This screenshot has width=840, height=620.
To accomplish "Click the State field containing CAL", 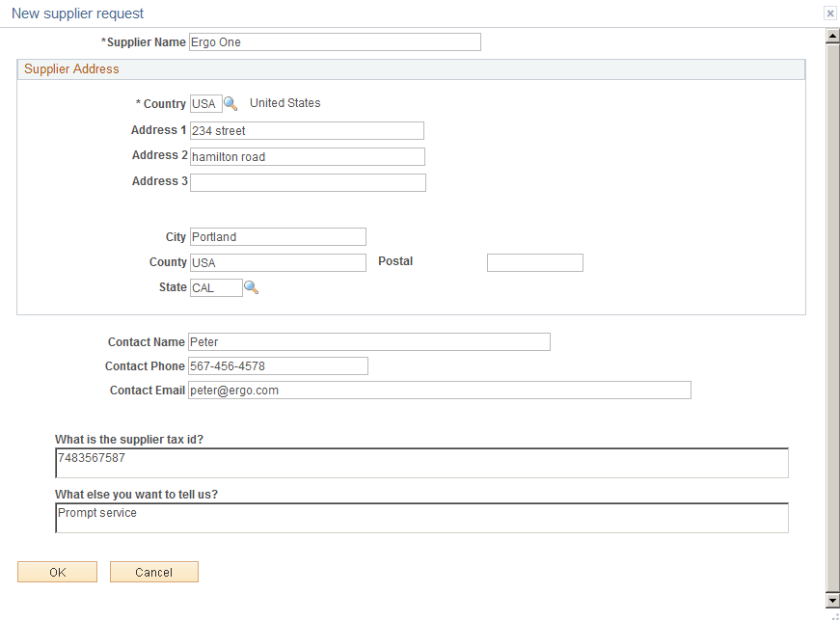I will pos(216,287).
